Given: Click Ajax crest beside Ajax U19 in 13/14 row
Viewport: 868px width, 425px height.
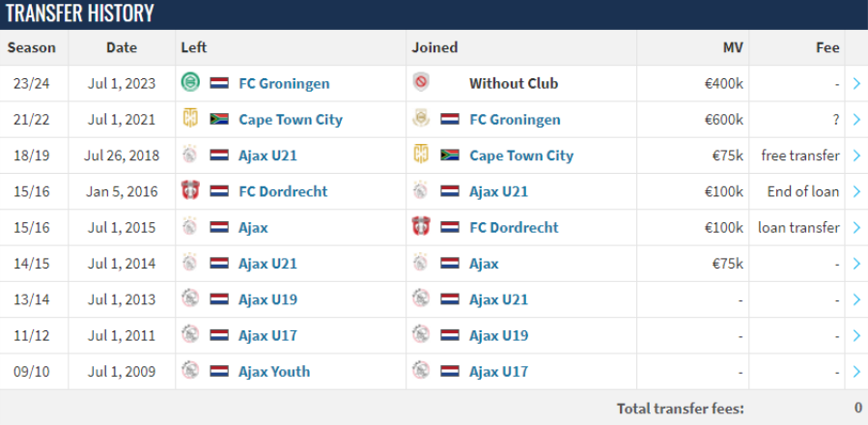Looking at the screenshot, I should [x=190, y=299].
